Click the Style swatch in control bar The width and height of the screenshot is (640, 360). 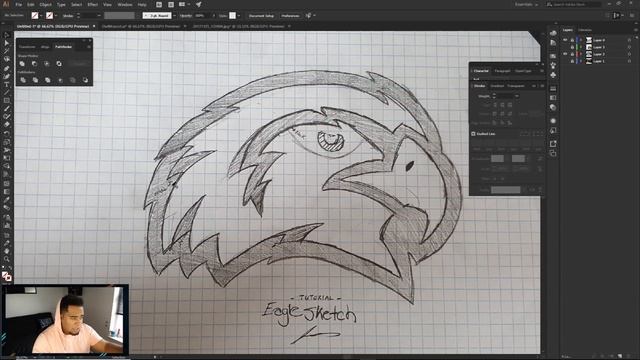tap(232, 16)
